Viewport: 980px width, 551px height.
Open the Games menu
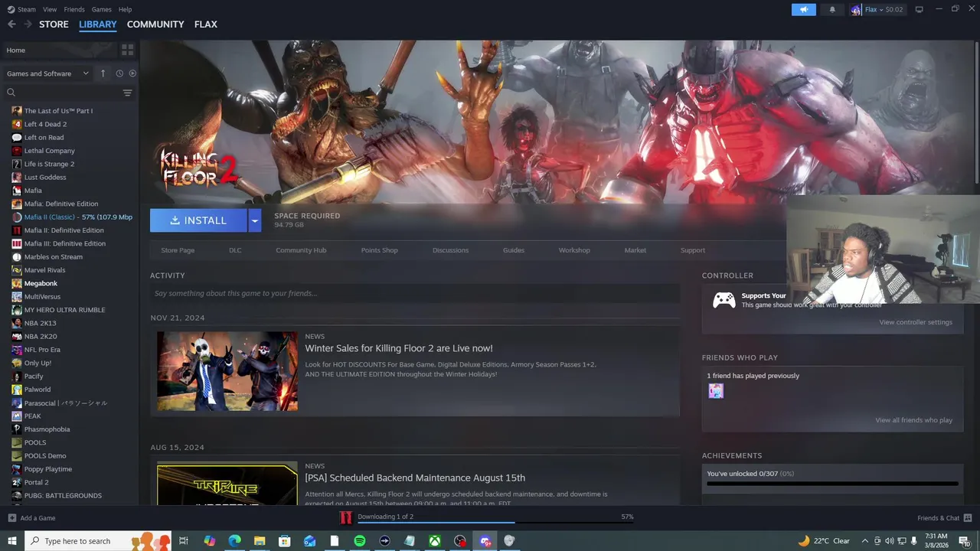[102, 9]
